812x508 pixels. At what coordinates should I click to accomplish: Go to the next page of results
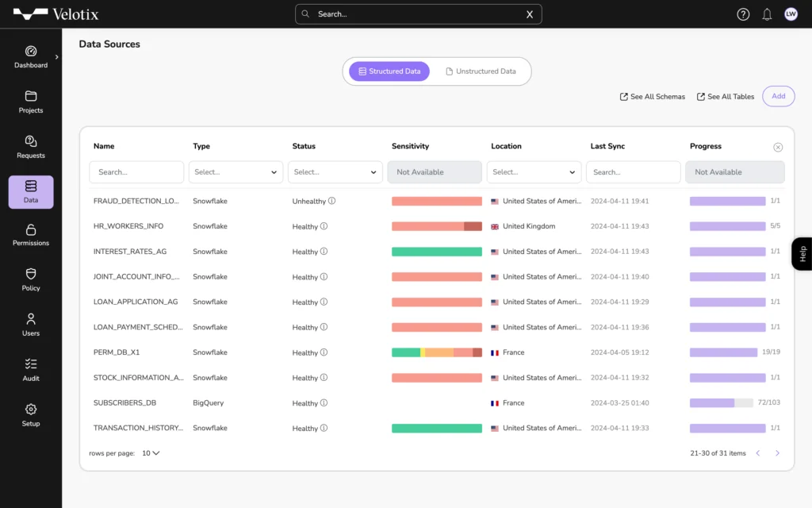pos(777,453)
